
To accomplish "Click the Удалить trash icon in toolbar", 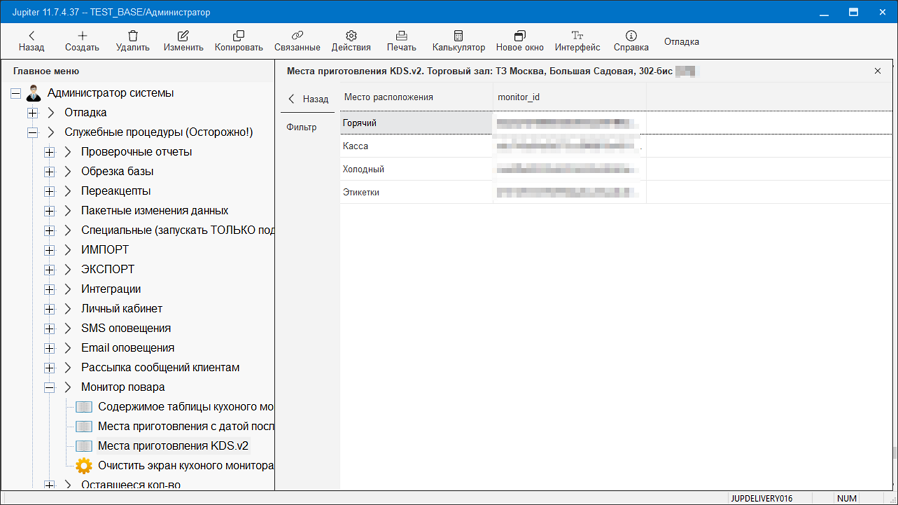I will [132, 36].
